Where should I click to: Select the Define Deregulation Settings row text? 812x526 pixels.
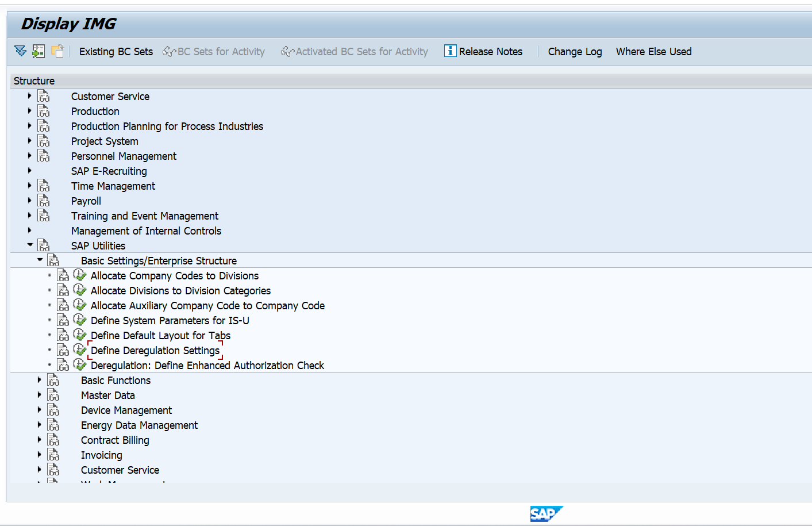click(x=155, y=351)
